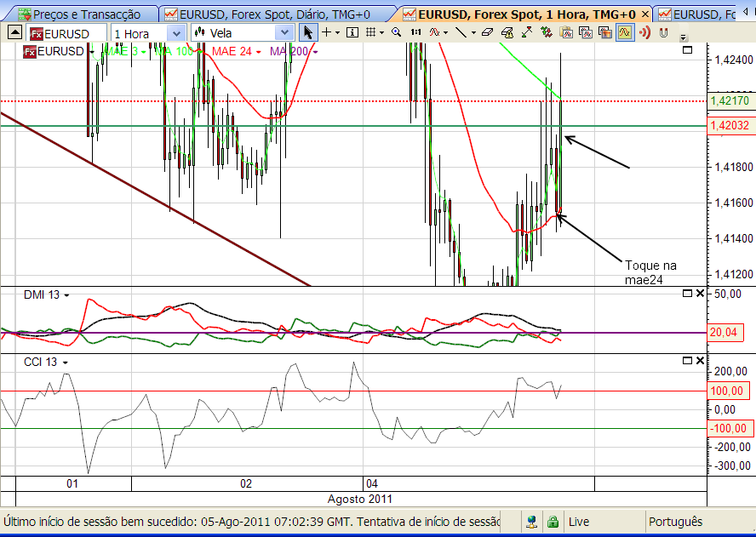Toggle the sound alerts speaker icon
This screenshot has height=537, width=756.
(644, 33)
